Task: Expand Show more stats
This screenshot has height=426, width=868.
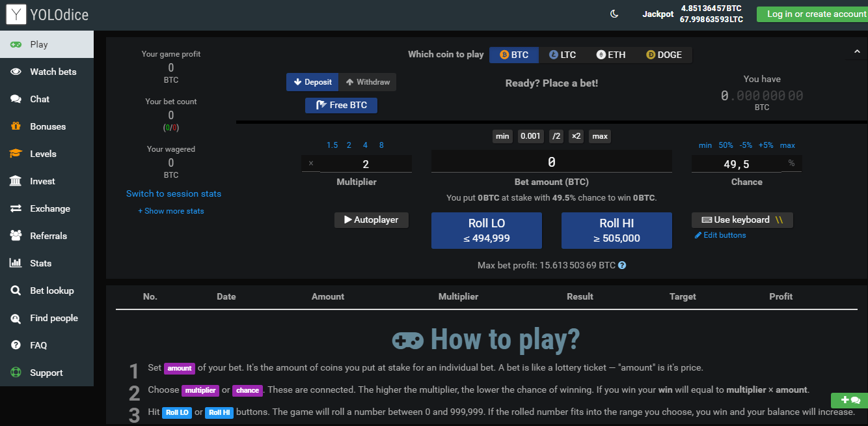Action: (170, 211)
